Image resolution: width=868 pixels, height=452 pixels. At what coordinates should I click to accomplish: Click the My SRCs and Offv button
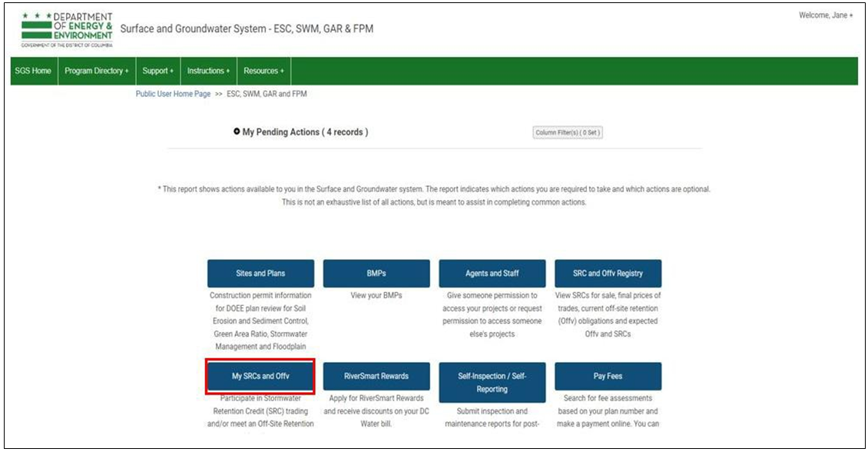[260, 377]
